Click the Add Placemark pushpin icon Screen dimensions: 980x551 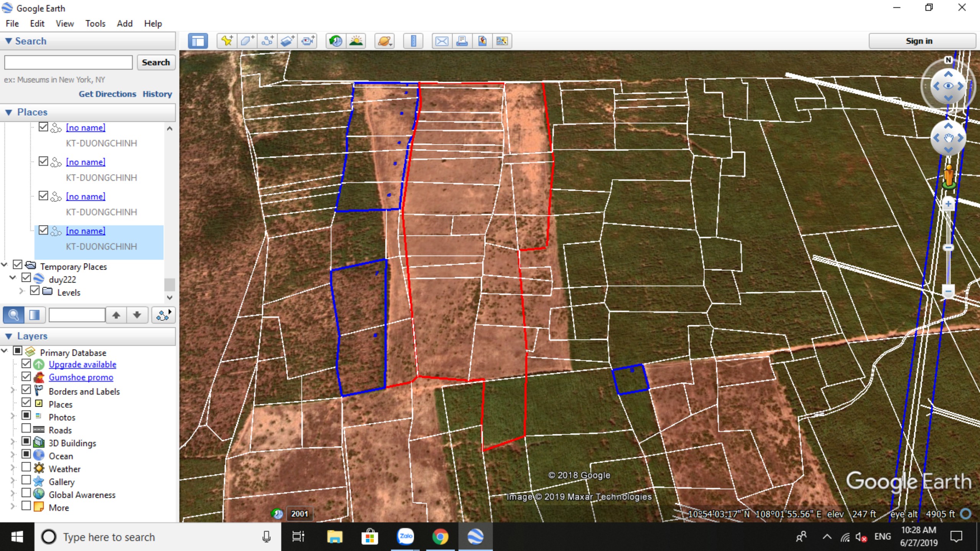click(227, 41)
